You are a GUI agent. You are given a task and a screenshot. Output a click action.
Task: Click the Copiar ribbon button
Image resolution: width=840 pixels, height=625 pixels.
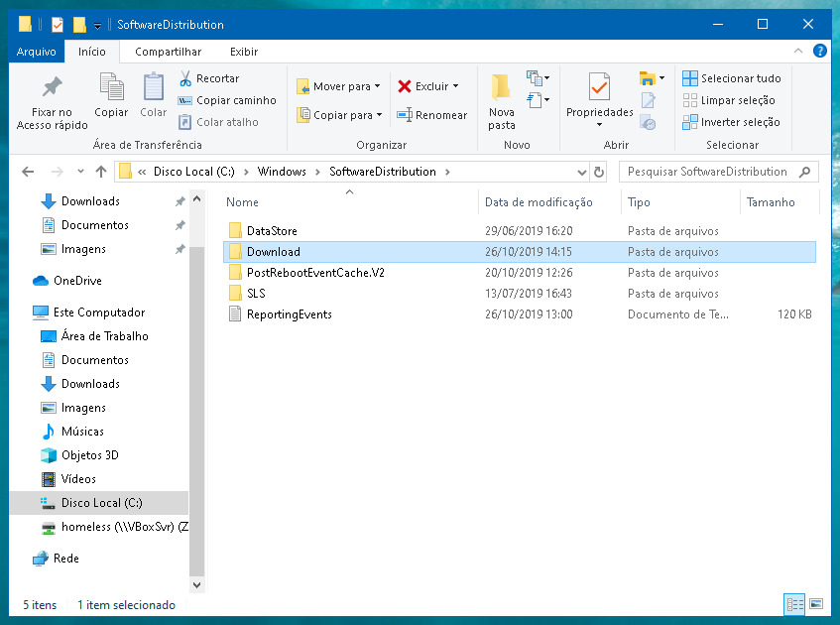(x=111, y=95)
